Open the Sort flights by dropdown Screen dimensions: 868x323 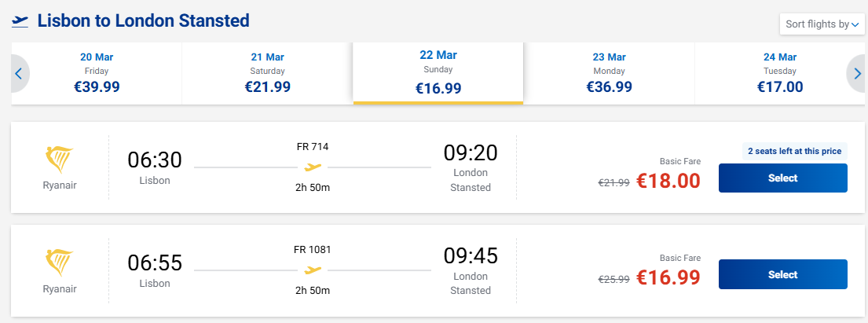pos(822,24)
